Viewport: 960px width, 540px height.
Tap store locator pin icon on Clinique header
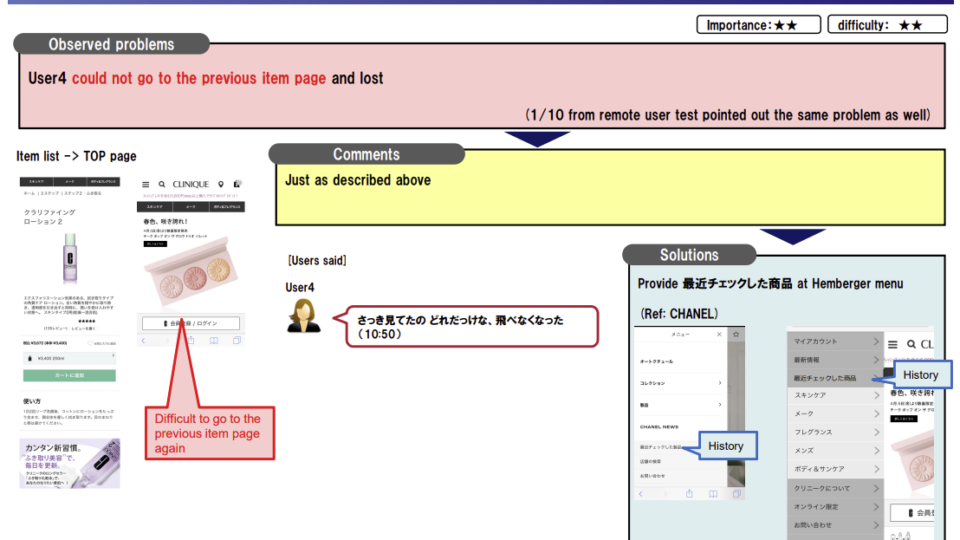tap(221, 184)
